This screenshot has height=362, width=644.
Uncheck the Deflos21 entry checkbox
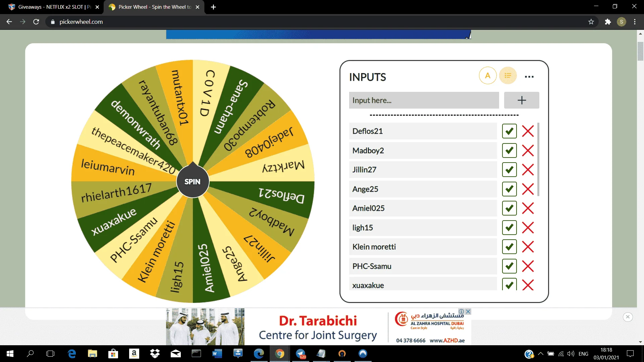[x=509, y=131]
